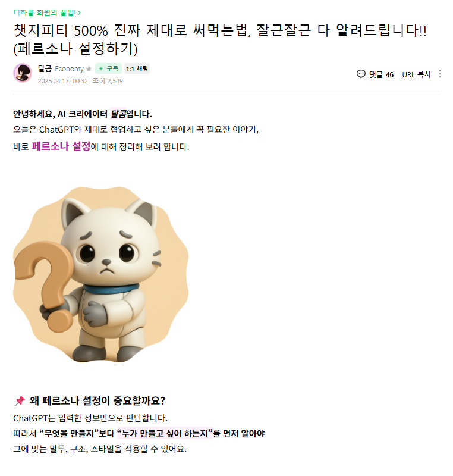Start a 1:1 채팅 with the author
Viewport: 453px width, 476px height.
137,68
